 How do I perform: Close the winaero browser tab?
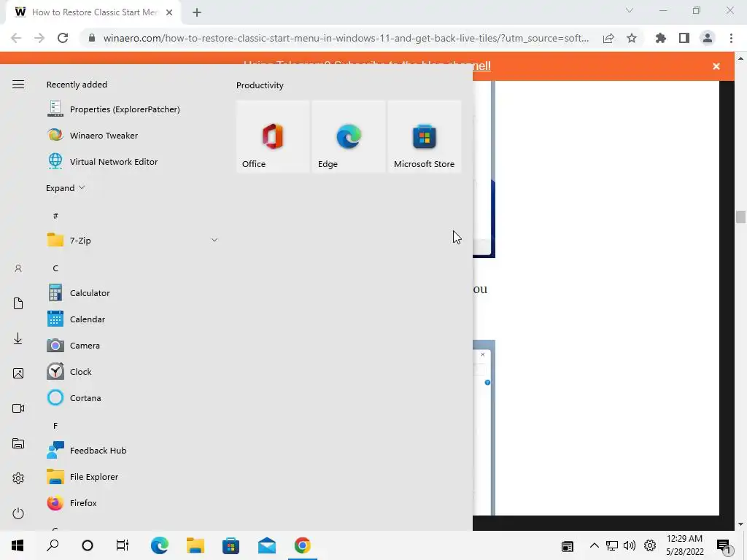coord(169,12)
